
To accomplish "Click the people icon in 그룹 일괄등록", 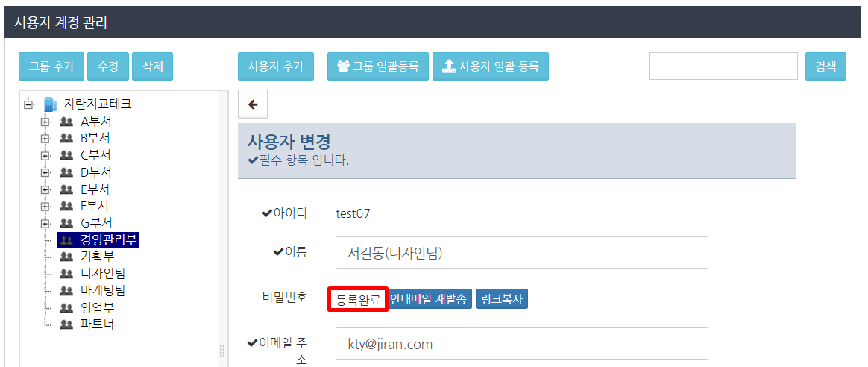I will point(343,66).
